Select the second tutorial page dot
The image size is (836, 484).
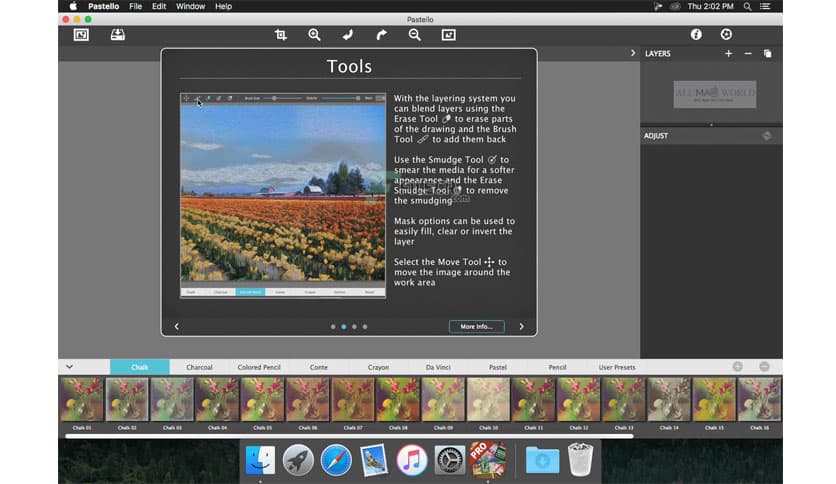tap(344, 327)
